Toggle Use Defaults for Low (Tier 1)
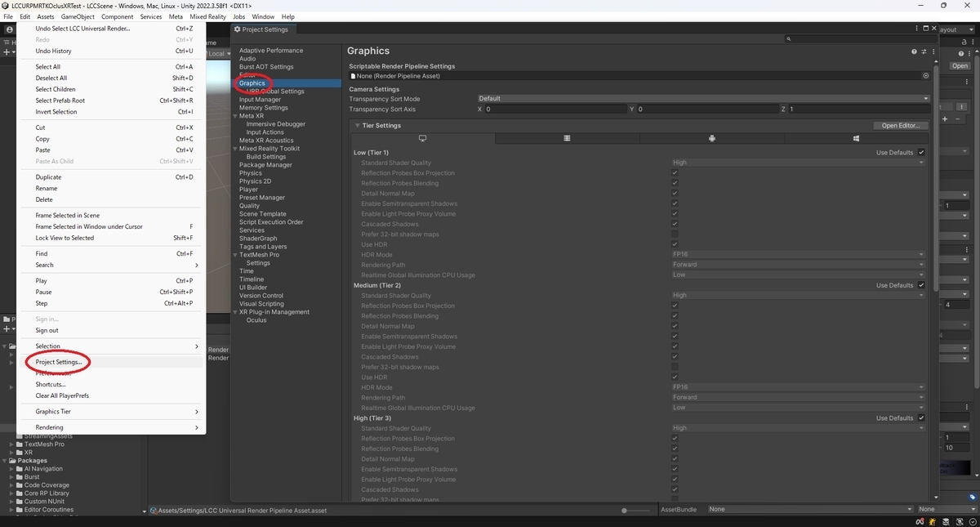This screenshot has height=527, width=980. pyautogui.click(x=921, y=153)
